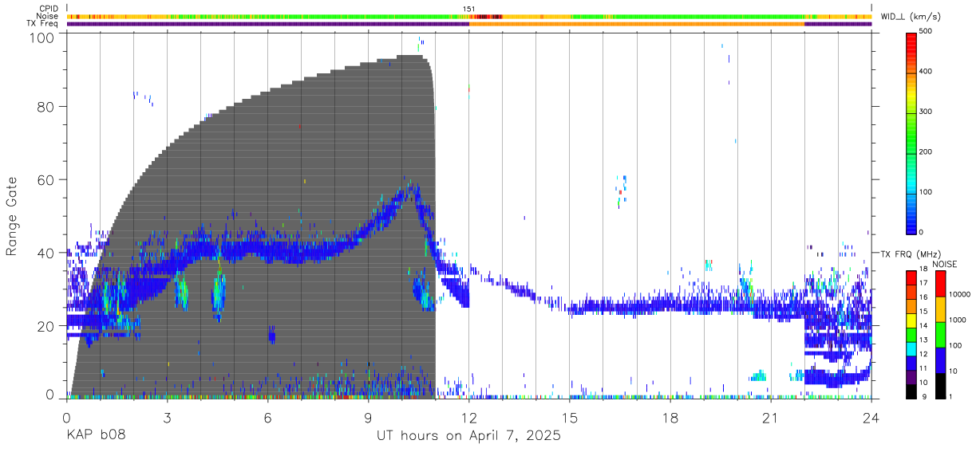Viewport: 980px width, 452px height.
Task: Click the 10000 label on NOISE legend
Action: [x=960, y=294]
